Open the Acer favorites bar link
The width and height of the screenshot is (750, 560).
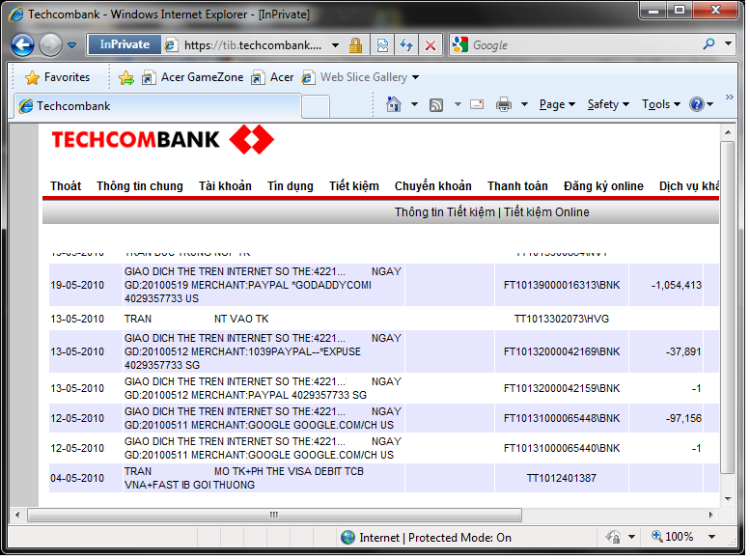click(273, 77)
